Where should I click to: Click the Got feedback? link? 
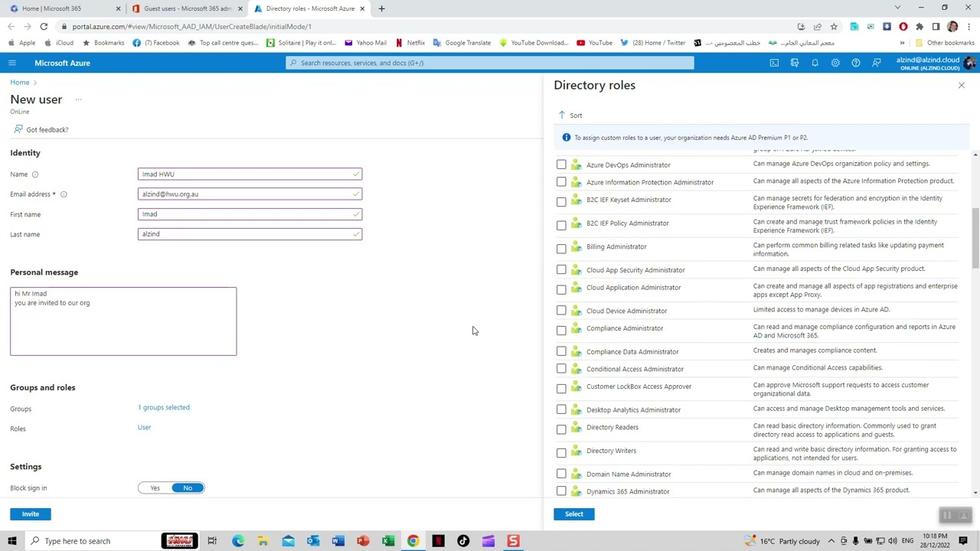[x=47, y=129]
